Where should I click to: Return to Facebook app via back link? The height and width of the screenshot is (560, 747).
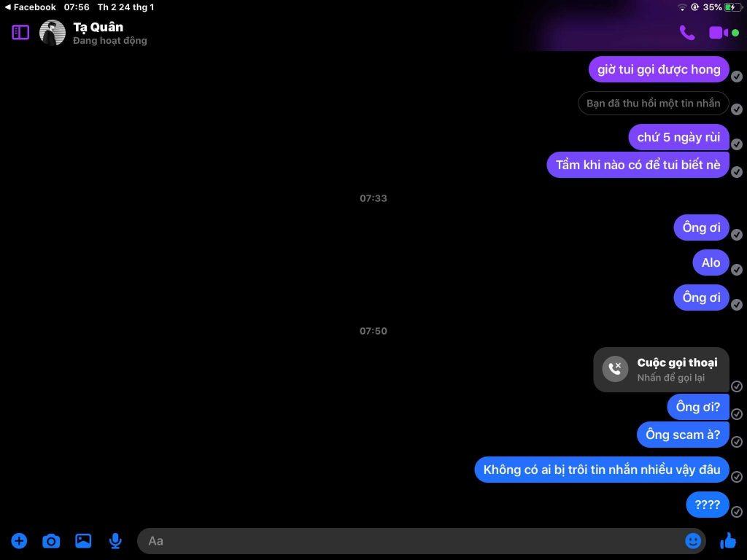[31, 7]
